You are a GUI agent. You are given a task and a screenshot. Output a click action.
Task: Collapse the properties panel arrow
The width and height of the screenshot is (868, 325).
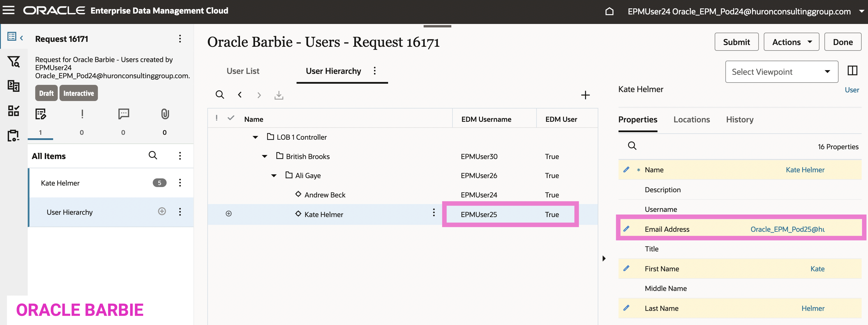604,258
